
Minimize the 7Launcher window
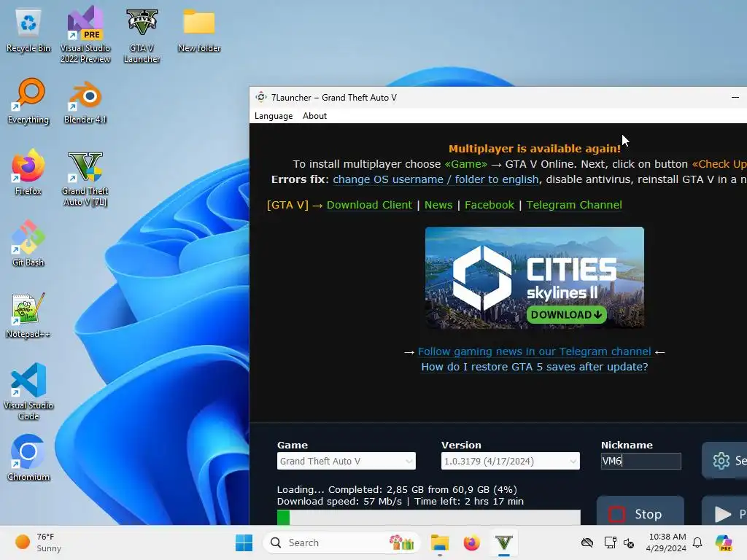pos(735,97)
